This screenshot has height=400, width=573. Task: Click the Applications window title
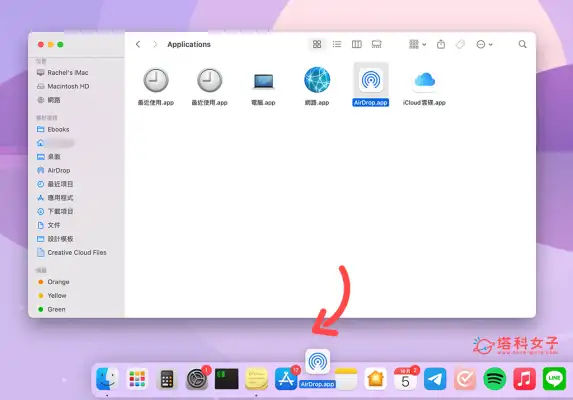[189, 44]
